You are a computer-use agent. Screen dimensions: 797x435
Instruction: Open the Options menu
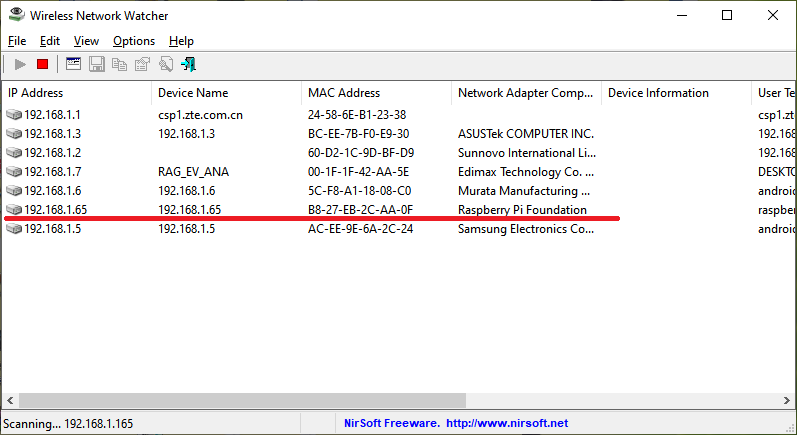coord(134,41)
